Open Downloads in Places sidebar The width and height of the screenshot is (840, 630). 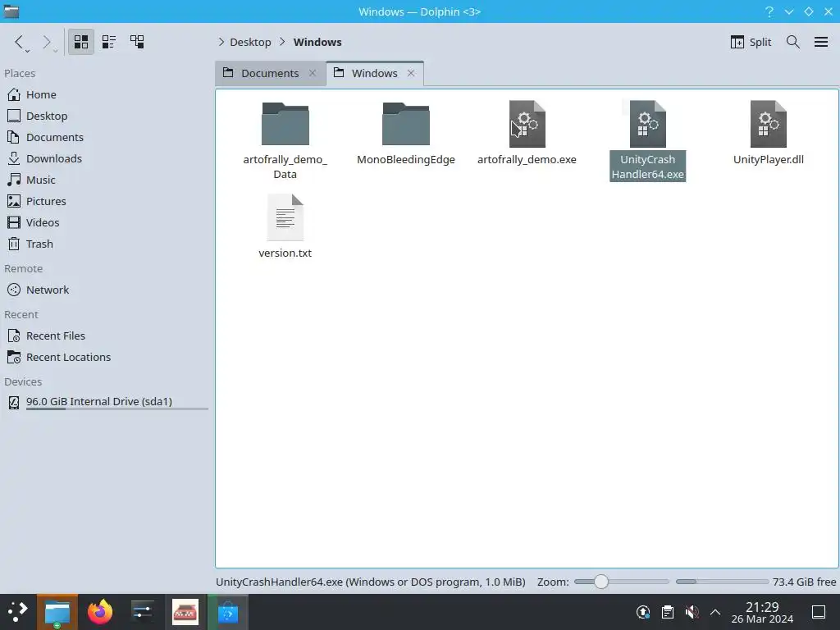click(106, 159)
